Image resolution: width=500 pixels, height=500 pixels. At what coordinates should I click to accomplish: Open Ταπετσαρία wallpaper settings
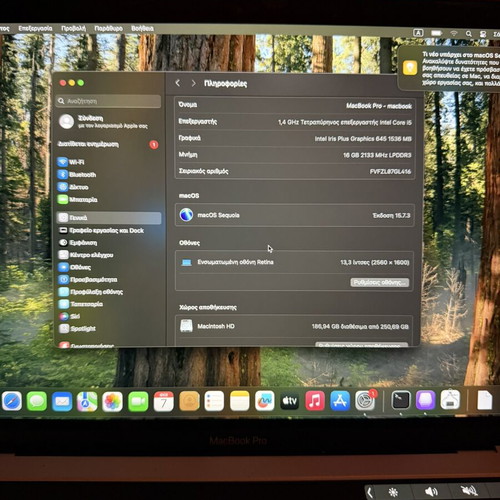(x=108, y=304)
